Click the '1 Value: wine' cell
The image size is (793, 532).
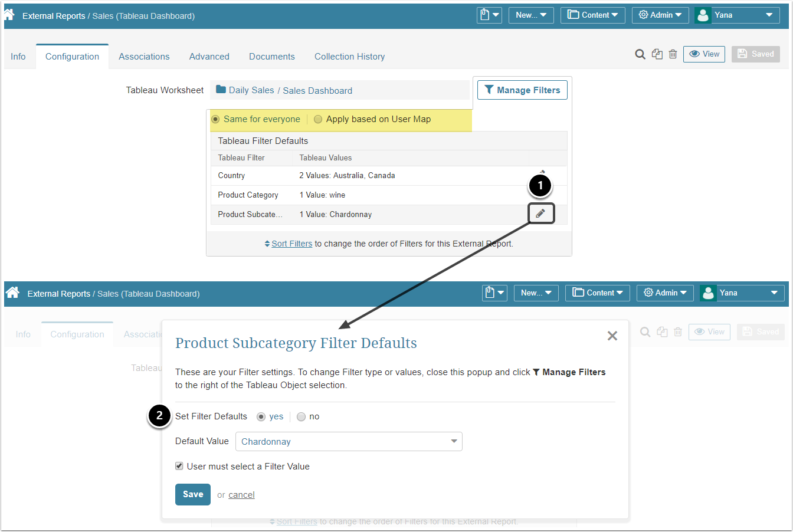coord(322,195)
